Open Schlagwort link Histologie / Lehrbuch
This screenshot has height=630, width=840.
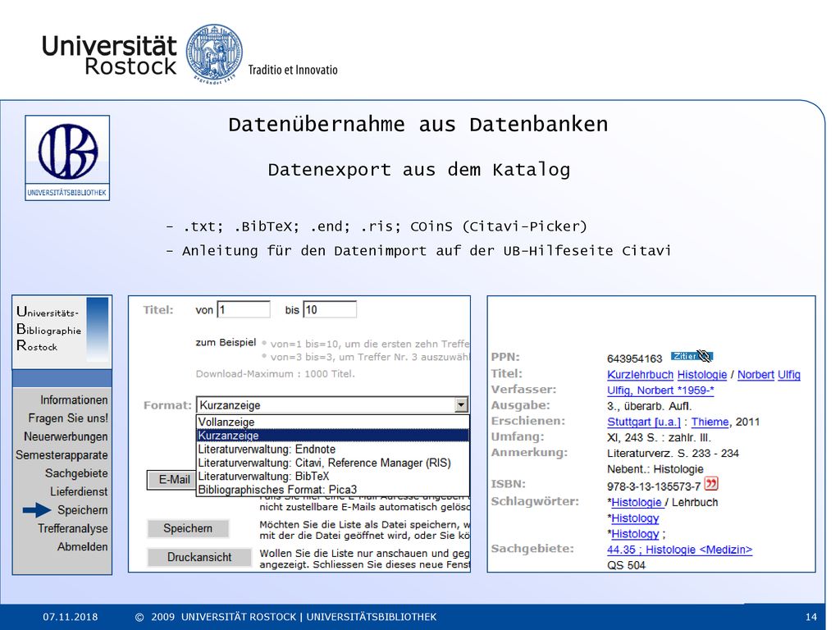pyautogui.click(x=637, y=502)
